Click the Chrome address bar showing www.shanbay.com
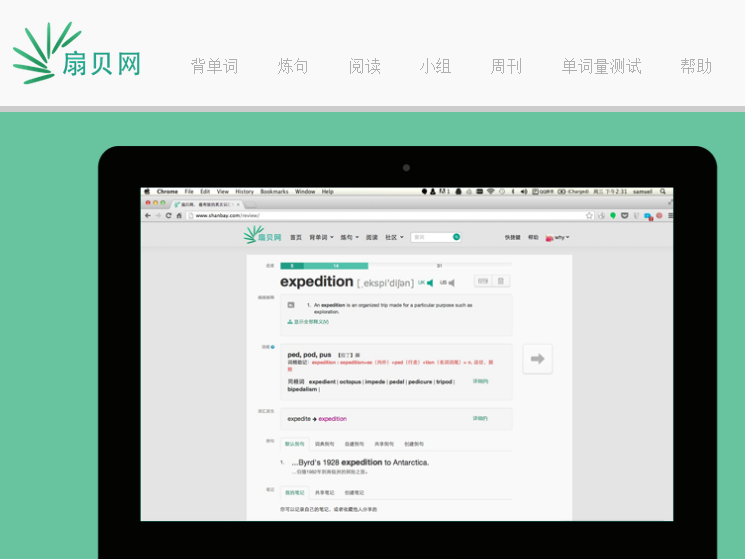Viewport: 745px width, 559px height. click(380, 215)
